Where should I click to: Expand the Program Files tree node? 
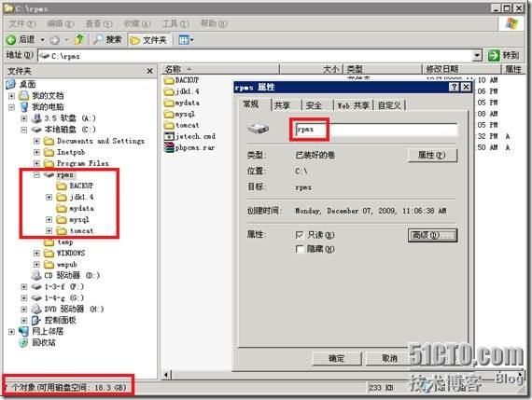(36, 163)
